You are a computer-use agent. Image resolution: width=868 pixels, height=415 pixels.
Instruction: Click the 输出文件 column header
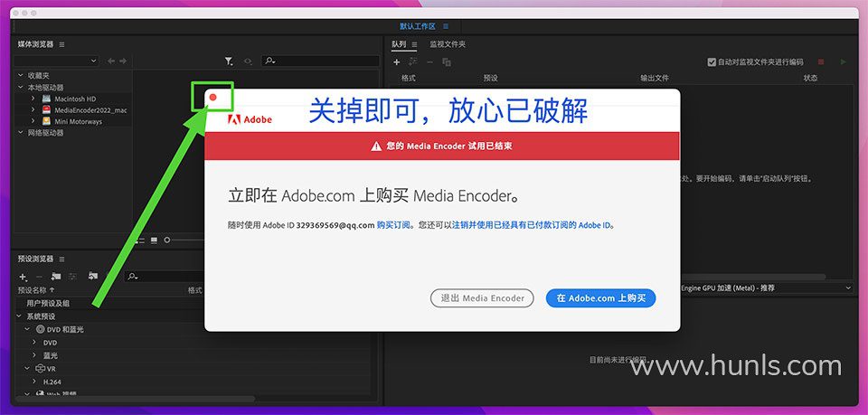coord(655,78)
